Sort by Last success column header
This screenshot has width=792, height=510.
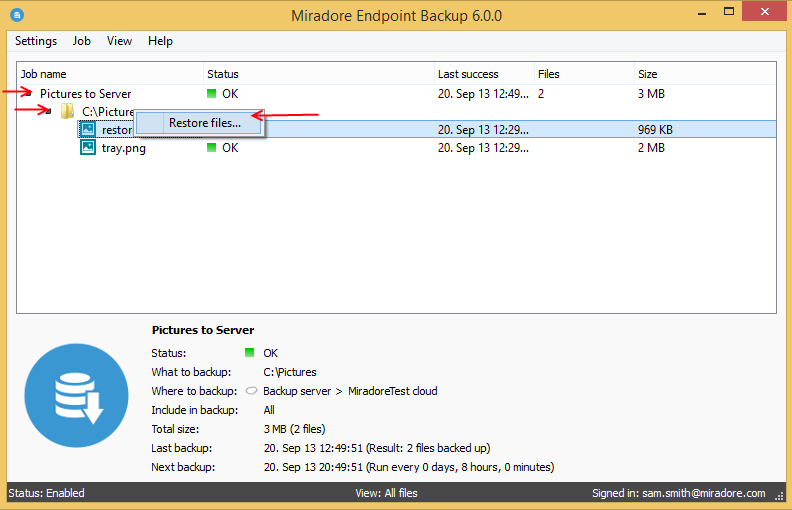[484, 74]
